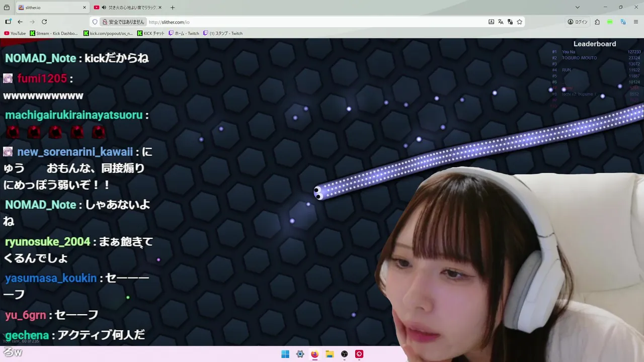Click the Leaderboard heading
The height and width of the screenshot is (362, 644).
point(595,44)
